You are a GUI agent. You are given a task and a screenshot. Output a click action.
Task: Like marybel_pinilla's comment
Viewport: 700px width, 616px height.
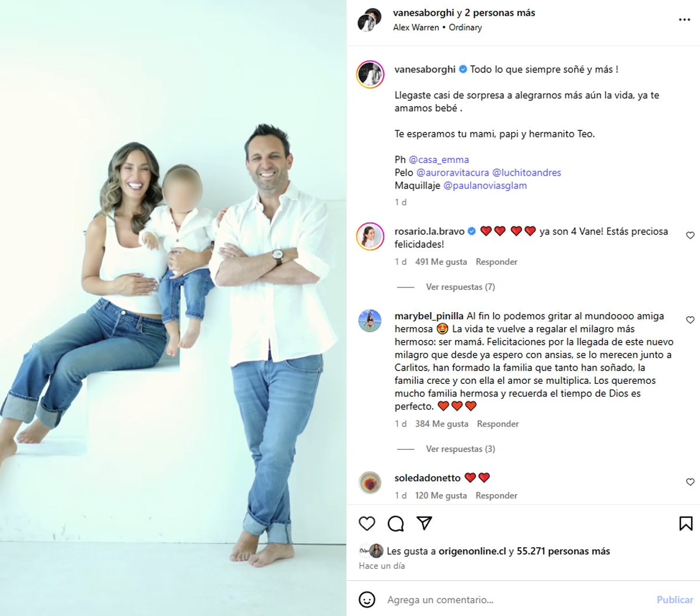(x=690, y=320)
